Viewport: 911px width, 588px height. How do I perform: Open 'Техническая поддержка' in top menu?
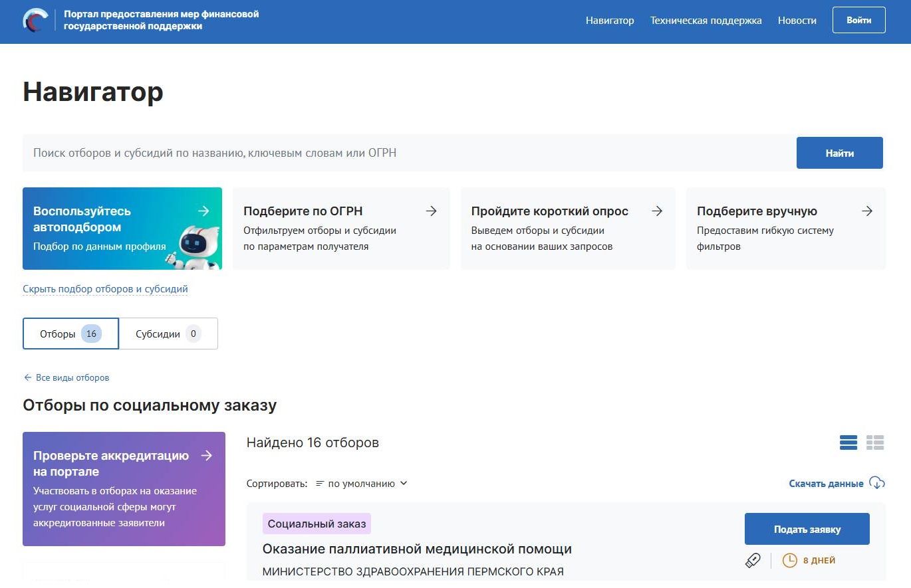(x=706, y=21)
